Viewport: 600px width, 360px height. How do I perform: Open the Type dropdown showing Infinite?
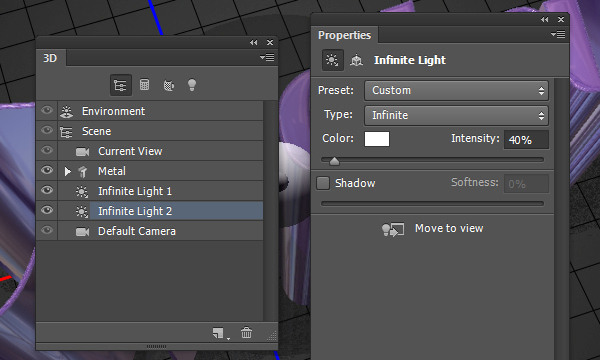click(456, 115)
